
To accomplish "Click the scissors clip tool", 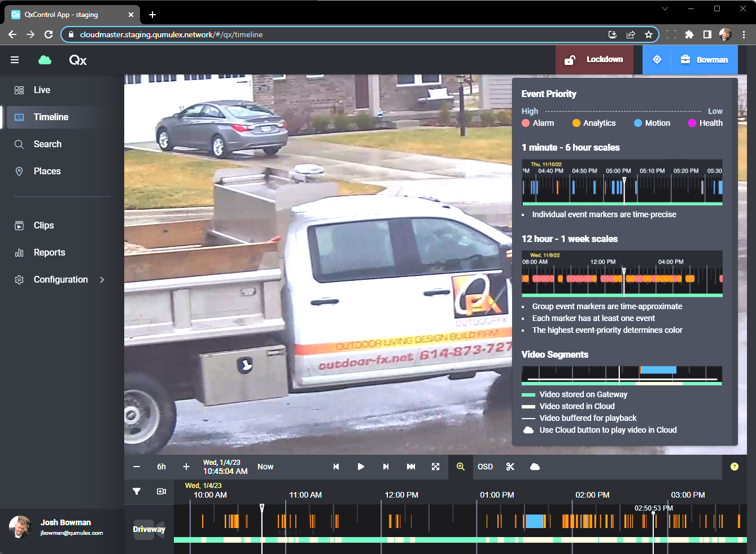I will click(510, 467).
